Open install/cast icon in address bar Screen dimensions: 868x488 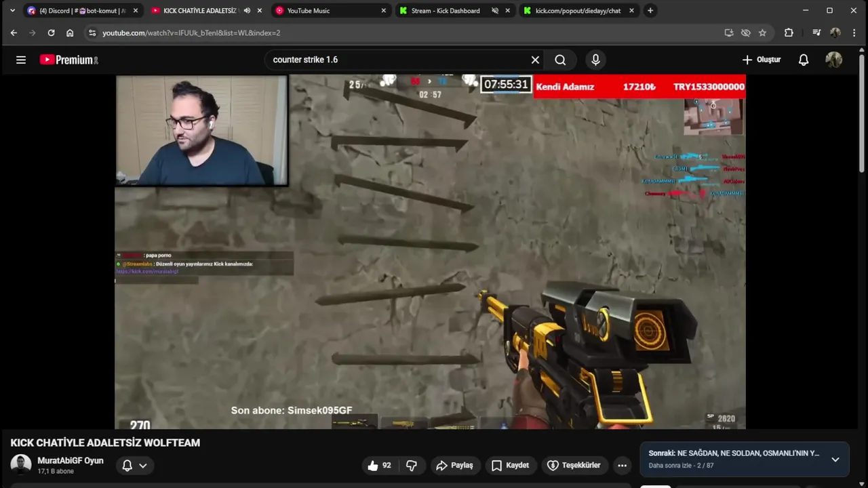729,33
